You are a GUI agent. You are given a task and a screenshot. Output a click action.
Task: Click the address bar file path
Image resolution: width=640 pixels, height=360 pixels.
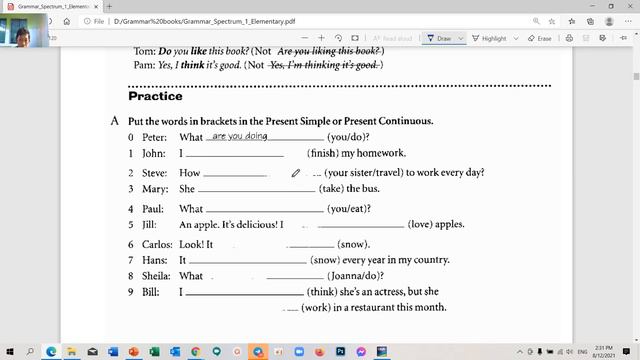tap(204, 21)
